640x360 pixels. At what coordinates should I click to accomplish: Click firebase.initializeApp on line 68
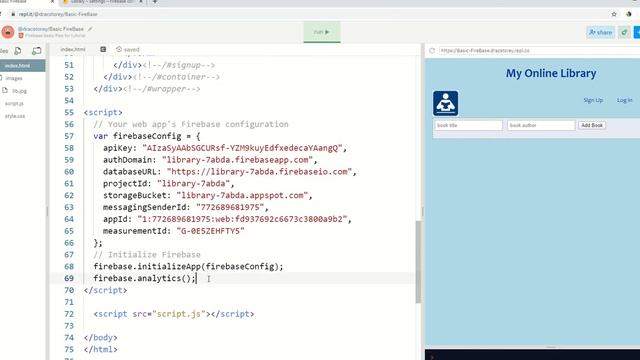[x=147, y=267]
